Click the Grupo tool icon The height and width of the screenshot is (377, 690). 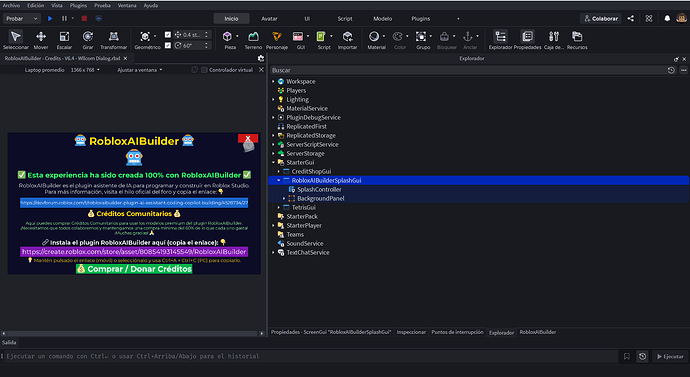421,37
